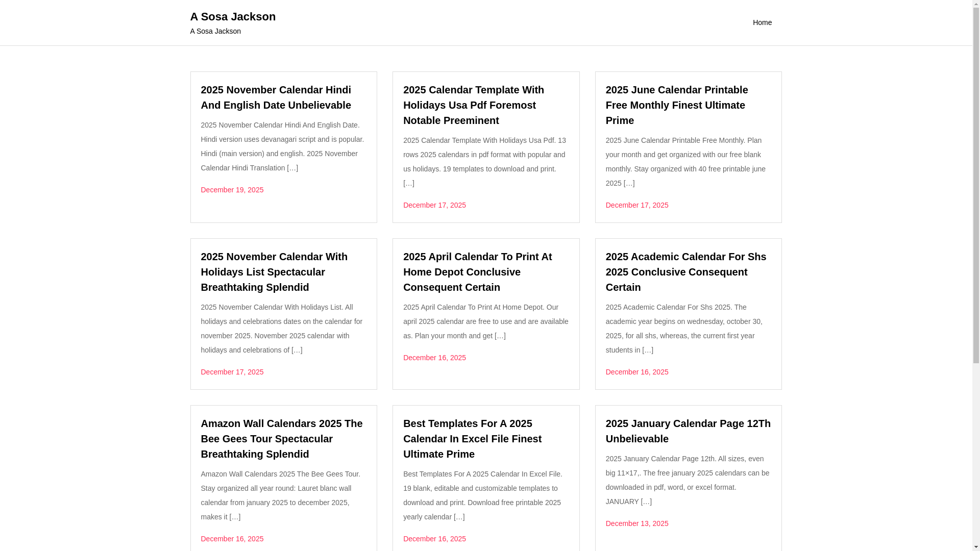Click date under November Holidays List post
This screenshot has height=551, width=980.
pos(232,372)
